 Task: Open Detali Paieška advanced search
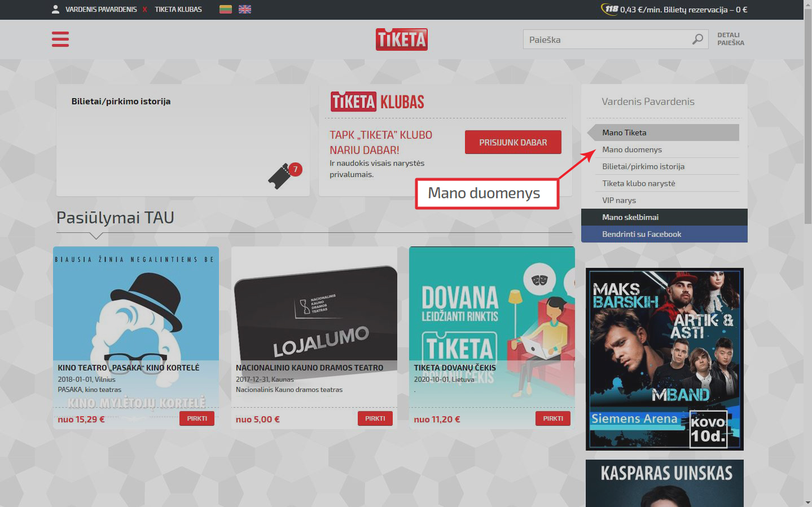point(731,39)
